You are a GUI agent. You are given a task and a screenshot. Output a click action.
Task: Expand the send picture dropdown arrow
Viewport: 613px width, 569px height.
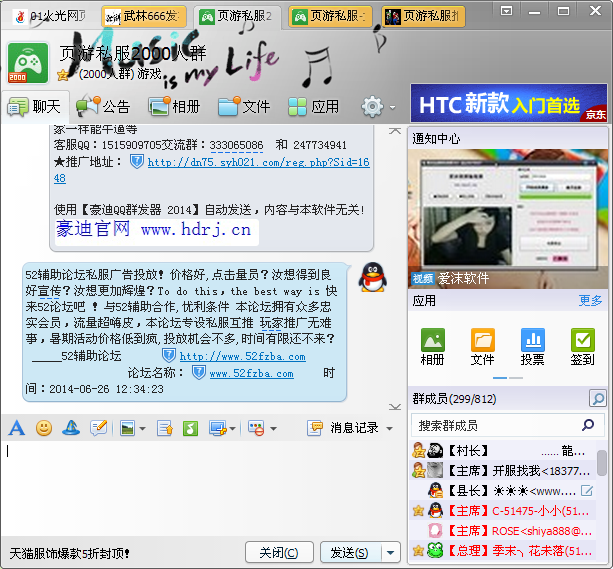click(x=142, y=429)
